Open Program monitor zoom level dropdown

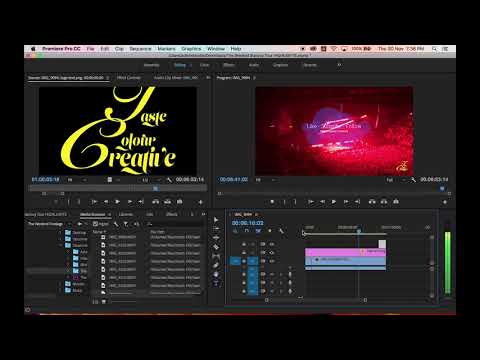[x=265, y=180]
